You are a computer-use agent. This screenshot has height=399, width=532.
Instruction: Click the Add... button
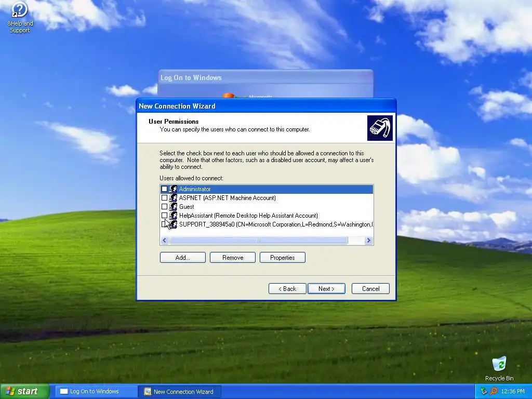[x=182, y=258]
